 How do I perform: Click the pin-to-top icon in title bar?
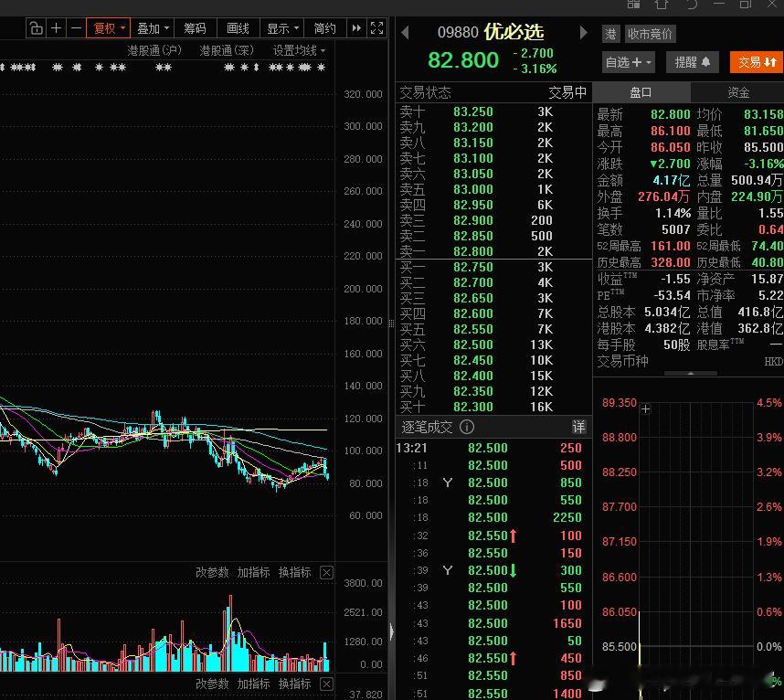pyautogui.click(x=662, y=4)
